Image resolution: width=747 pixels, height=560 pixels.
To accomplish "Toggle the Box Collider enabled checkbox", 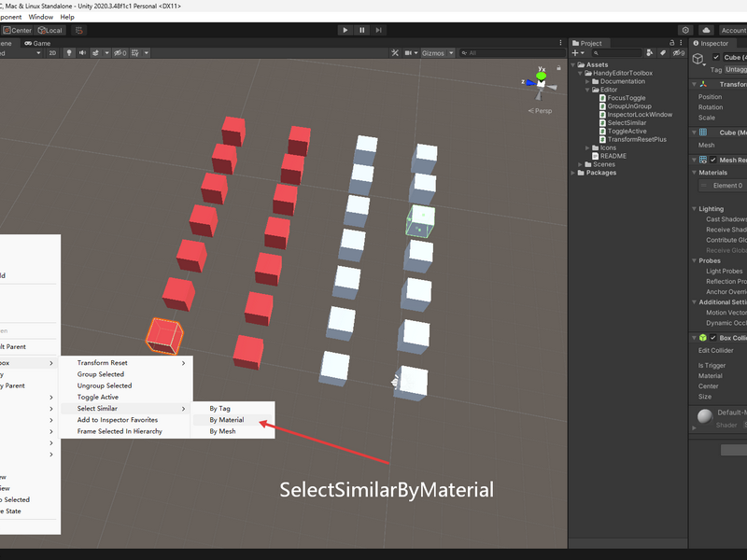I will coord(713,338).
